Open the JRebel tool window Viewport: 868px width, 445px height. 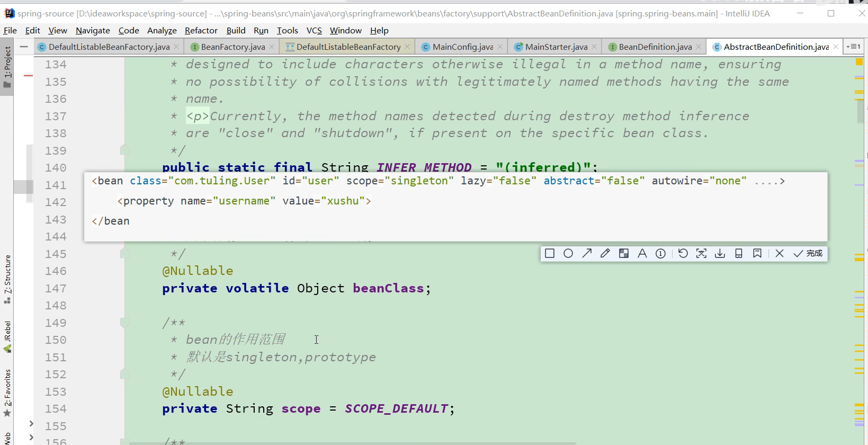(x=7, y=336)
